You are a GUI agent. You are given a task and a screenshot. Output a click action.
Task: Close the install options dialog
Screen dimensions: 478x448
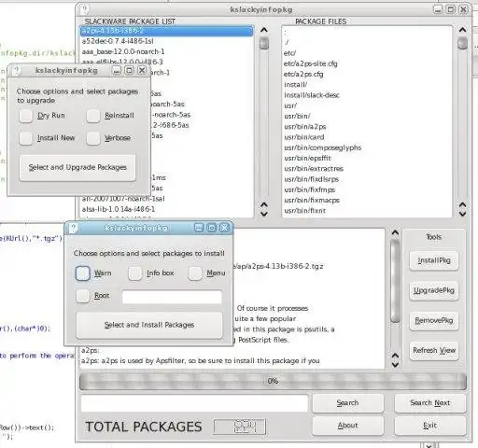click(224, 228)
